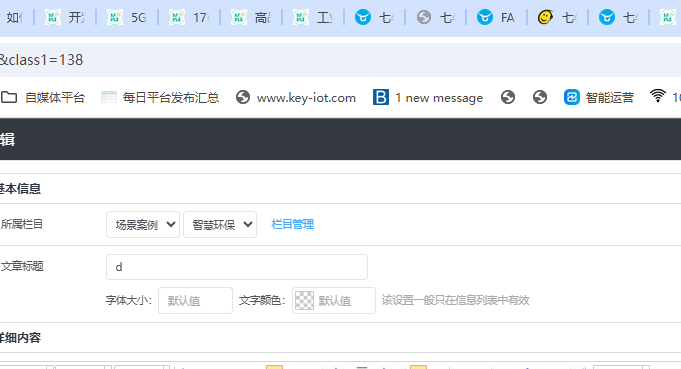
Task: Expand the 场景案例 category dropdown
Action: (143, 224)
